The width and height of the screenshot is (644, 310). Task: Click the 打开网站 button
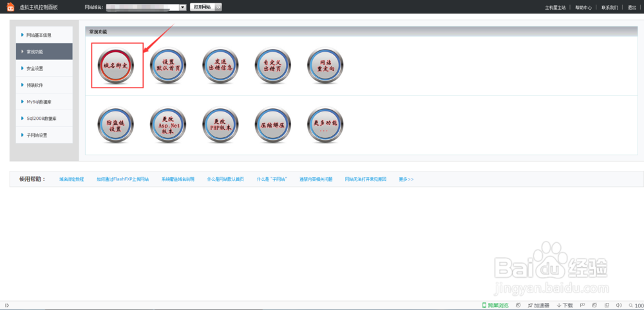[x=206, y=7]
